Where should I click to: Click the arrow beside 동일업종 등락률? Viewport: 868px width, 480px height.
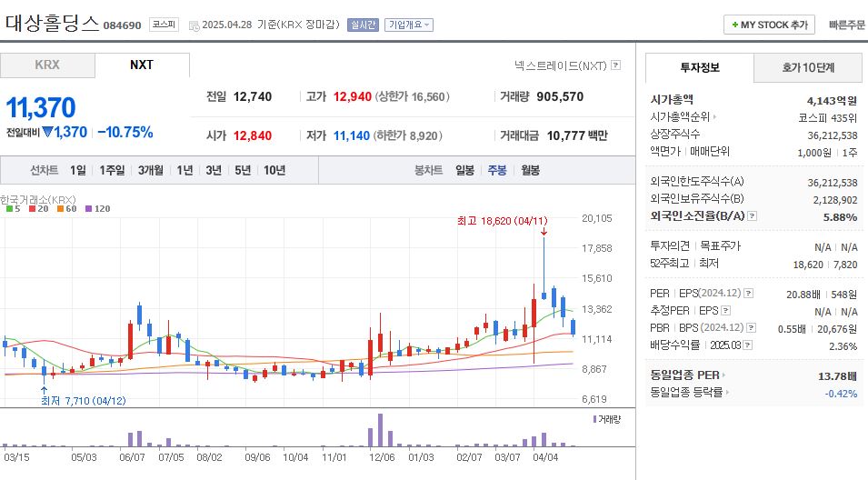[x=727, y=393]
